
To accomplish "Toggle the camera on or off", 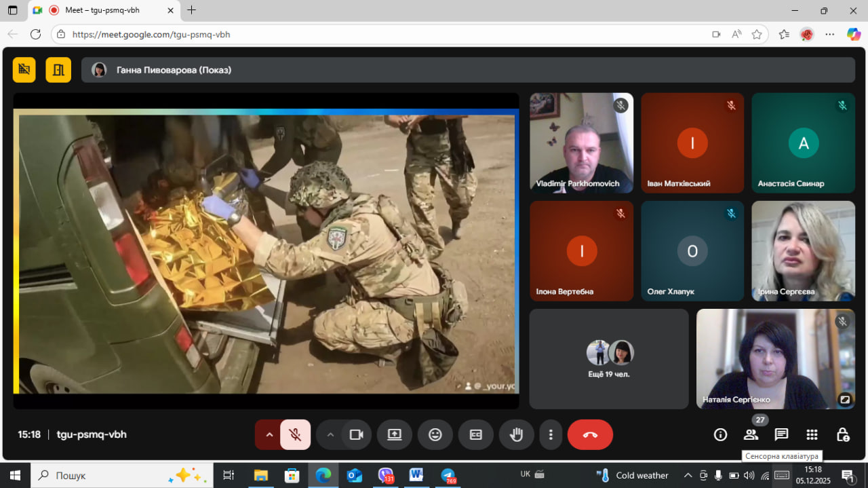I will (x=356, y=434).
